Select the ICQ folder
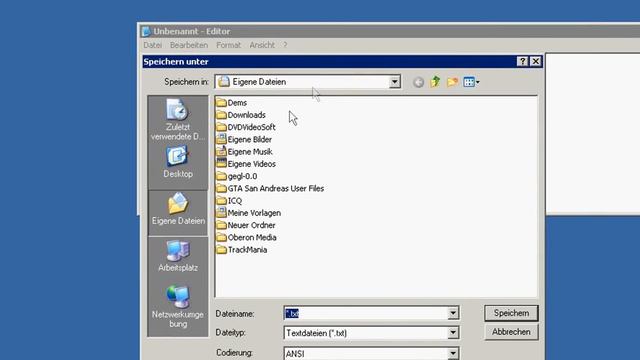This screenshot has height=360, width=640. (229, 201)
